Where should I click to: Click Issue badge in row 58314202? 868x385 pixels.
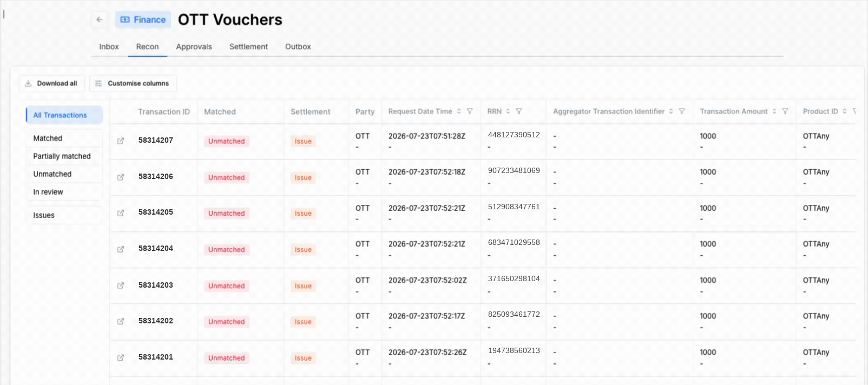tap(303, 321)
